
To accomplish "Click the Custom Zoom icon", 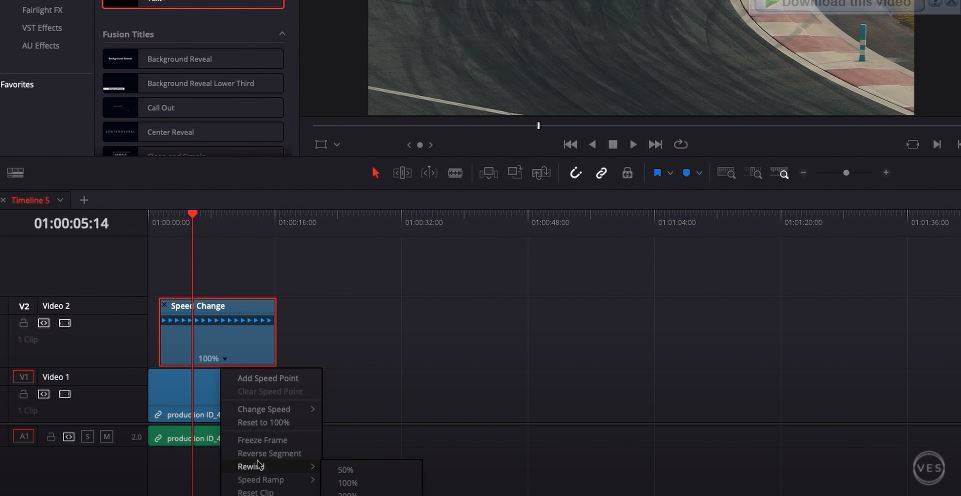I will coord(780,173).
